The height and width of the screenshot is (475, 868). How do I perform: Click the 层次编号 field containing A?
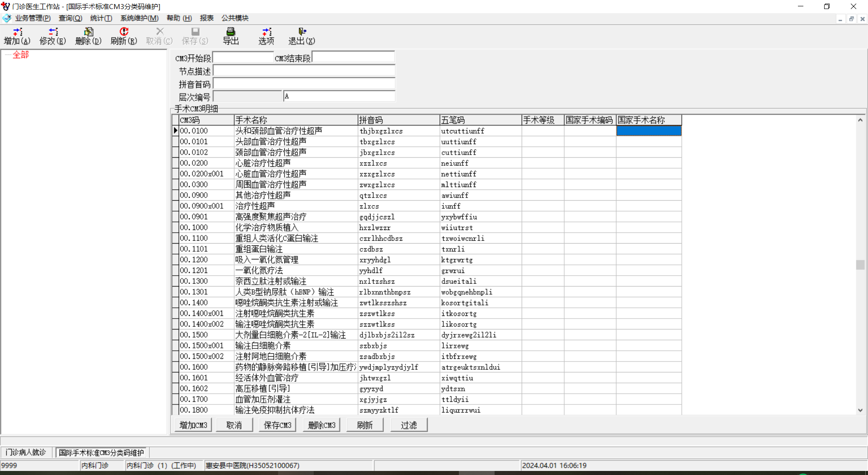[339, 96]
